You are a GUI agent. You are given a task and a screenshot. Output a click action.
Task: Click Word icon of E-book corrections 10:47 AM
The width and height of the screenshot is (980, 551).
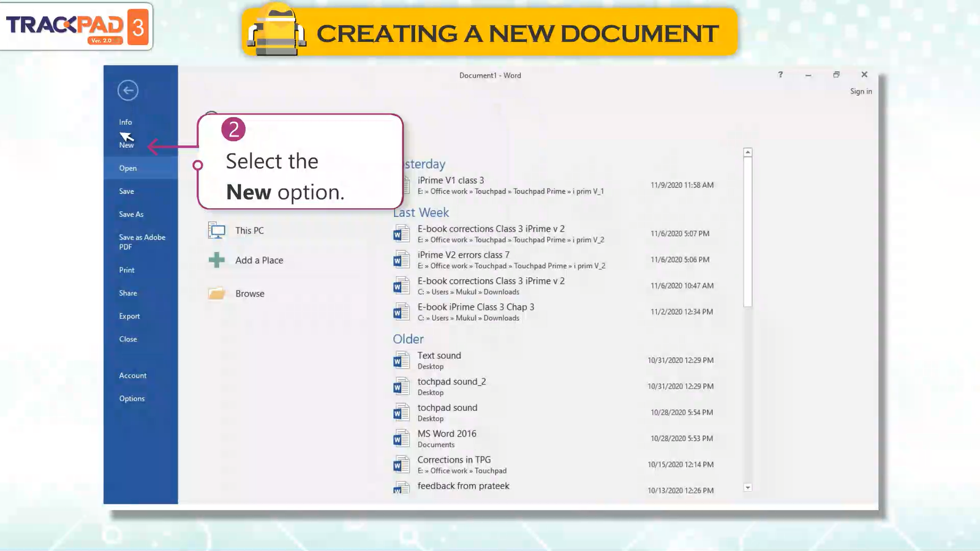pyautogui.click(x=401, y=286)
